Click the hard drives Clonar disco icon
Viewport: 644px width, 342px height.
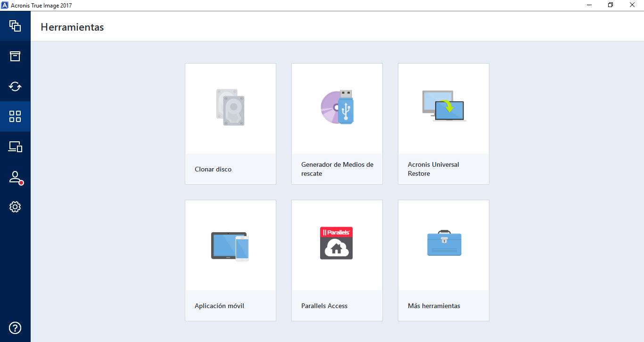pos(231,107)
